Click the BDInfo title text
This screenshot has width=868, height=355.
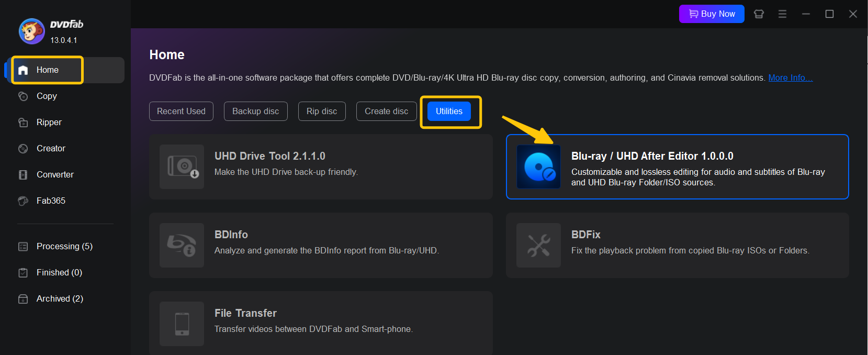pyautogui.click(x=231, y=235)
